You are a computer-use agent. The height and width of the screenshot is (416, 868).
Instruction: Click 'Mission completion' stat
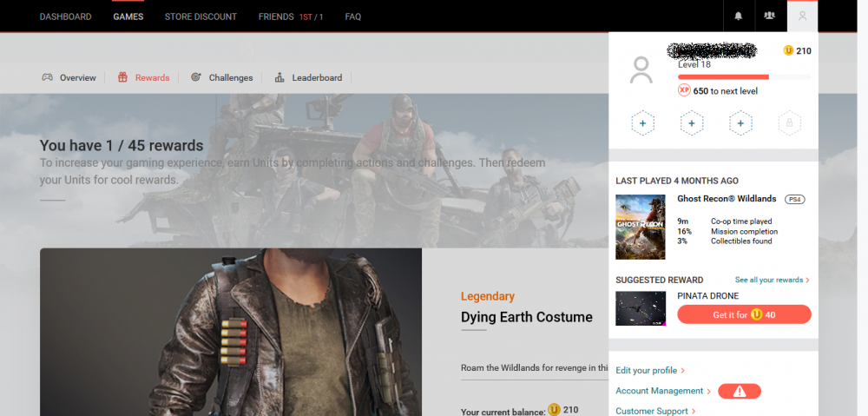click(744, 232)
